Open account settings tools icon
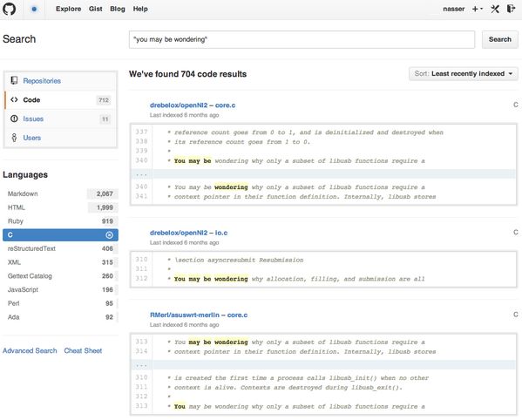This screenshot has height=420, width=522. point(495,9)
